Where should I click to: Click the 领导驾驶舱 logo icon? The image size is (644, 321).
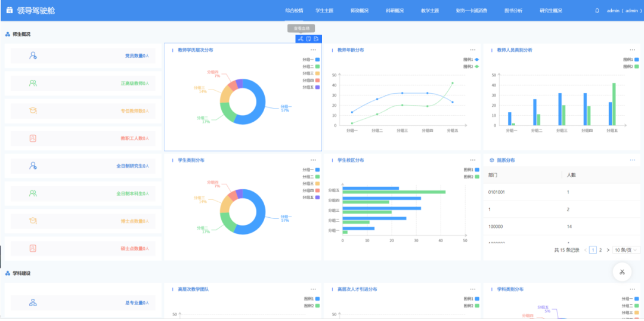pos(10,11)
